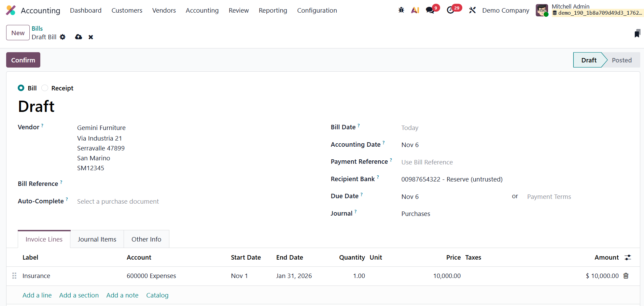Viewport: 644px width, 306px height.
Task: Open column settings next to Amount
Action: coord(628,258)
